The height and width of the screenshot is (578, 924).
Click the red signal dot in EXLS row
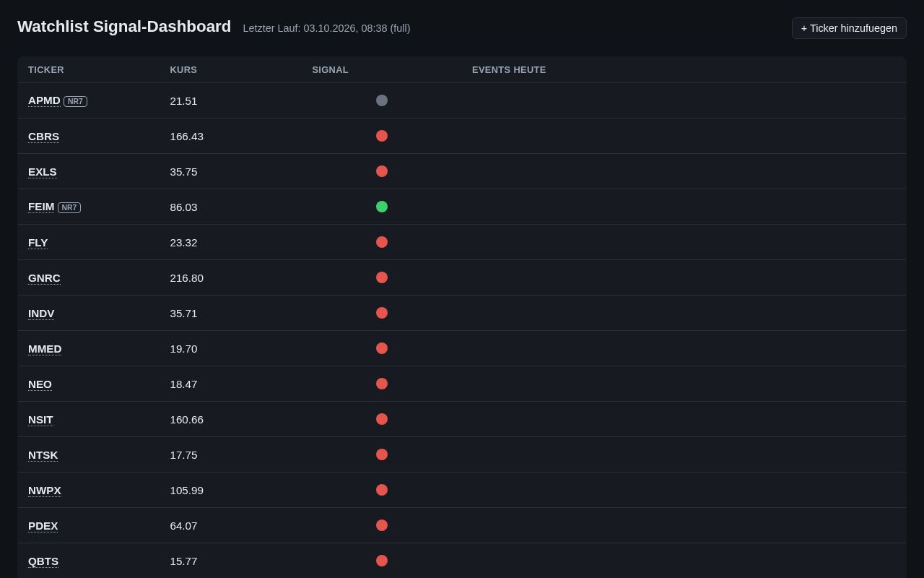click(x=382, y=171)
